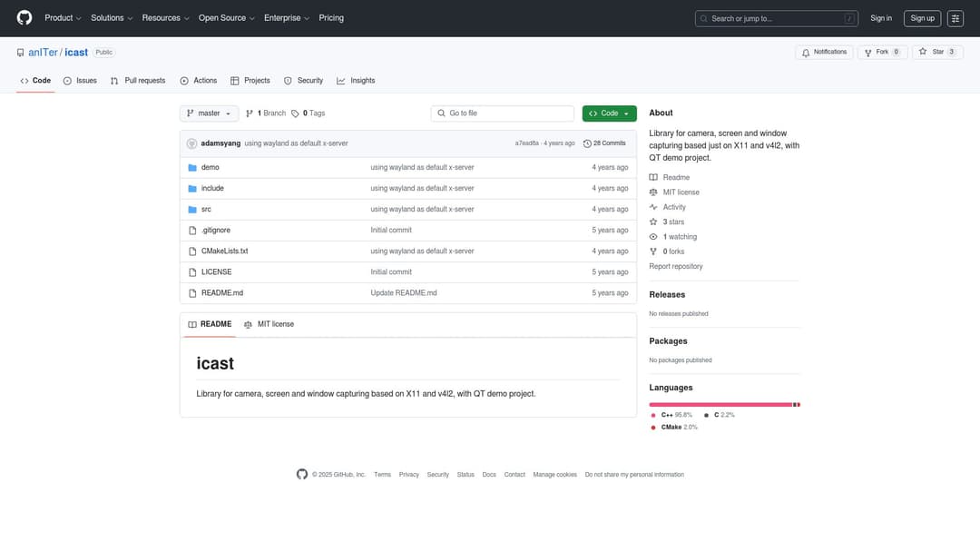This screenshot has height=552, width=980.
Task: Open the Pricing page
Action: [331, 18]
